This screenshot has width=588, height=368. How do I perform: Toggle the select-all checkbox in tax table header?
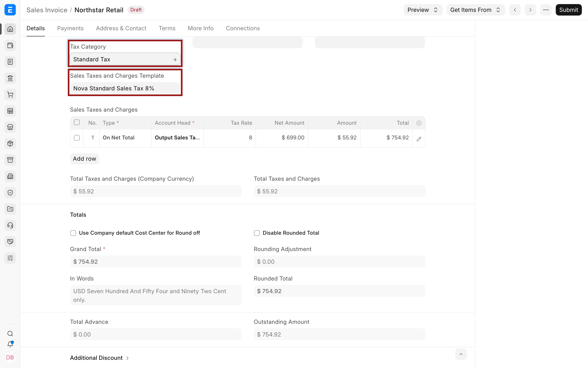pyautogui.click(x=77, y=122)
